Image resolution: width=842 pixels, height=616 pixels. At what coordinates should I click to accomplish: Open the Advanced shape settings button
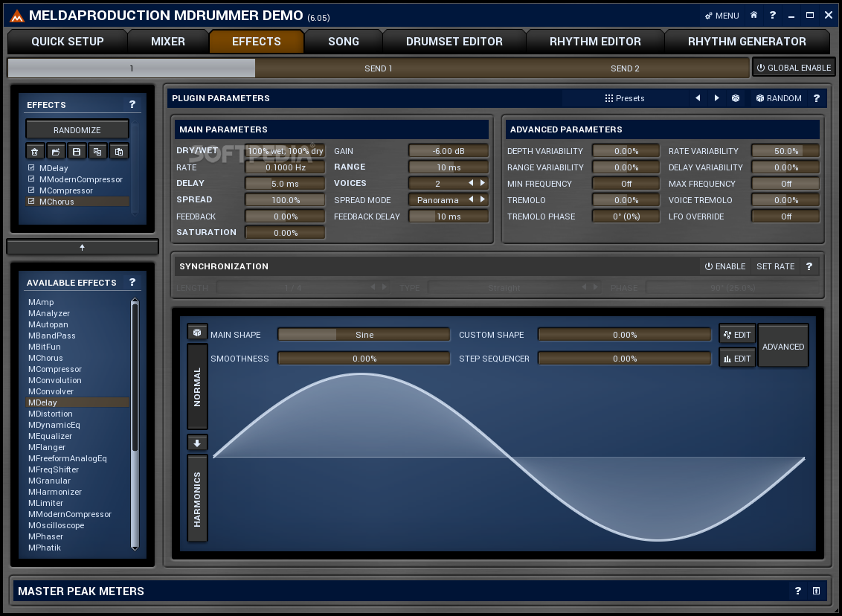click(783, 347)
